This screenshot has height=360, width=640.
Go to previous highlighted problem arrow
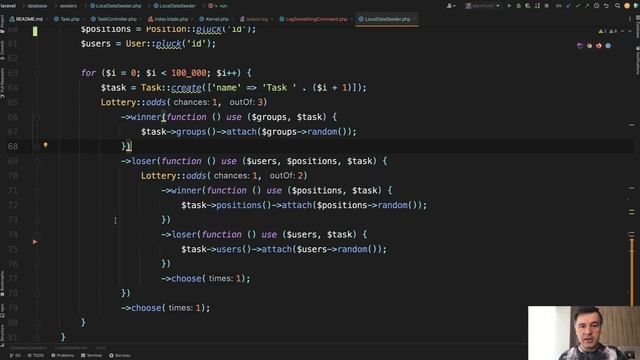point(622,31)
